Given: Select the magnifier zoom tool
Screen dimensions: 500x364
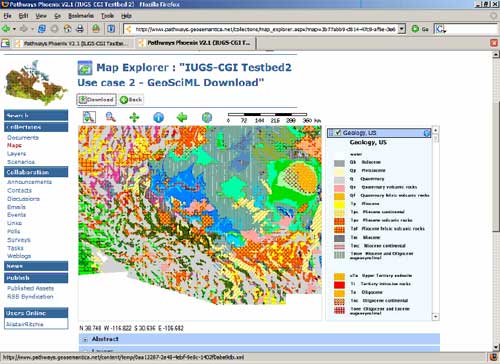Looking at the screenshot, I should [110, 117].
